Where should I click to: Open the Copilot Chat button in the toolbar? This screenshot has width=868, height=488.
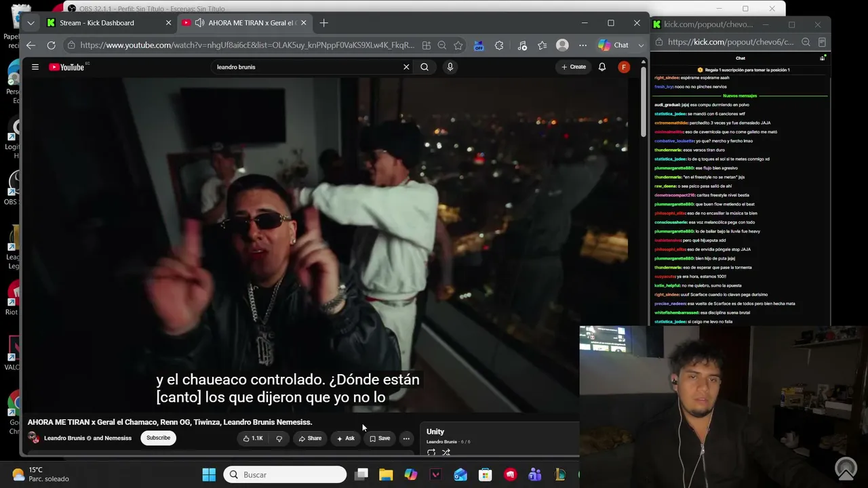pos(613,45)
